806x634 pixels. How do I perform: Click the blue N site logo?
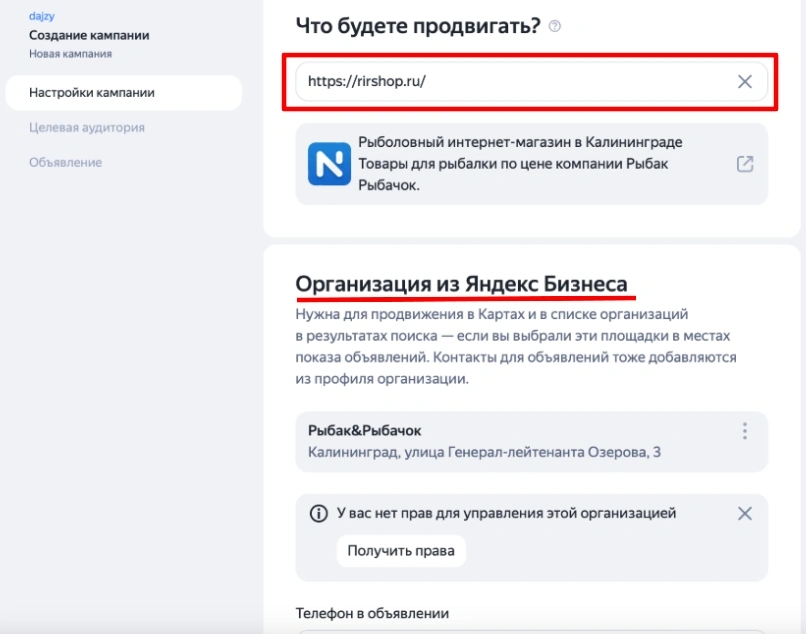(329, 164)
